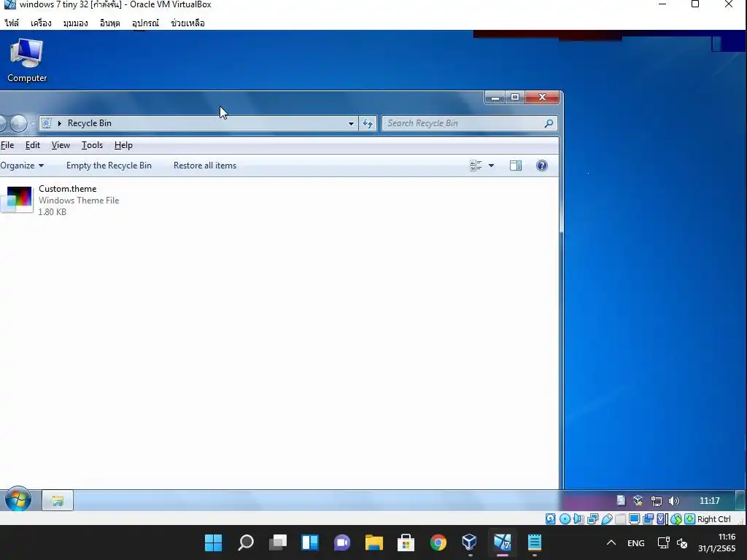
Task: Open the View menu in Explorer
Action: [x=61, y=145]
